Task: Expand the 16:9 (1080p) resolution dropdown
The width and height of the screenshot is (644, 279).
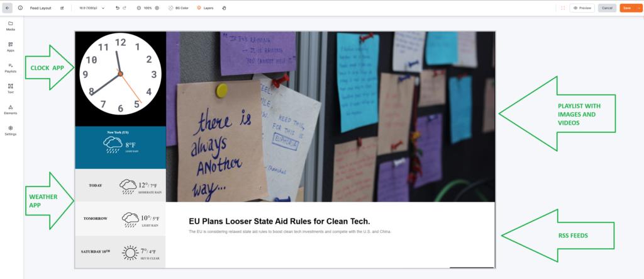Action: pos(91,8)
